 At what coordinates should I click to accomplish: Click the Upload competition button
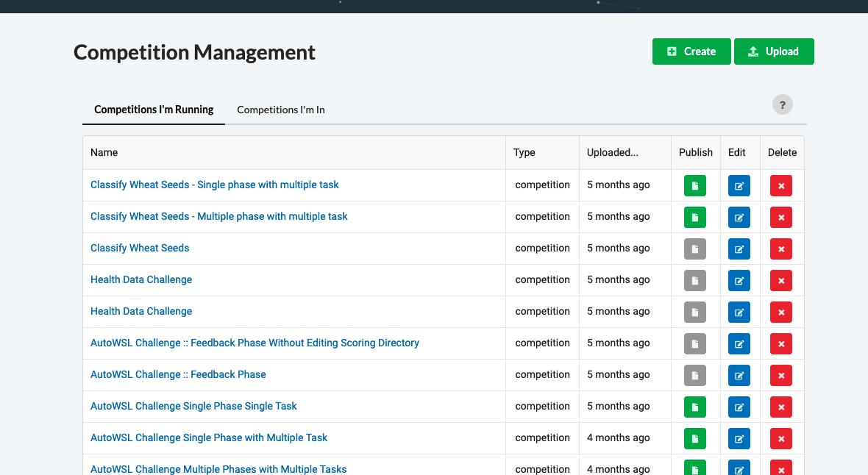774,51
